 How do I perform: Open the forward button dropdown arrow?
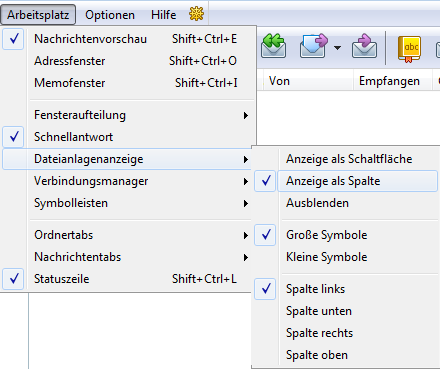point(337,48)
